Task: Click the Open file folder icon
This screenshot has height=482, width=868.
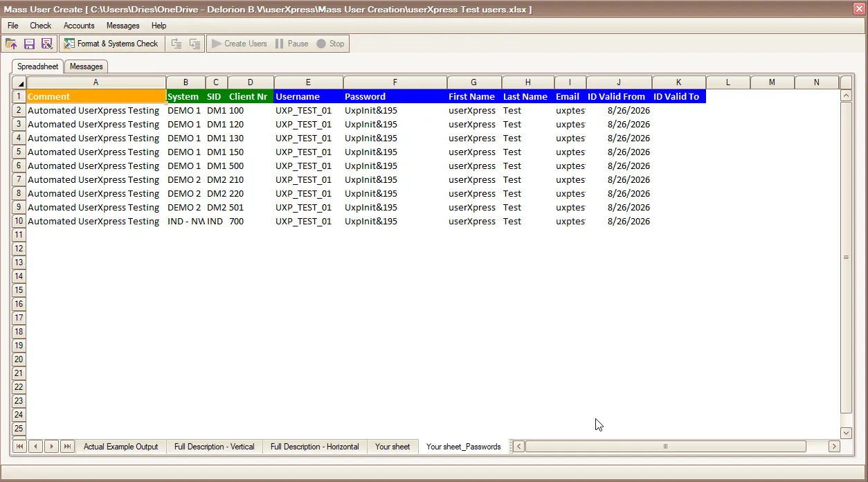Action: click(x=11, y=44)
